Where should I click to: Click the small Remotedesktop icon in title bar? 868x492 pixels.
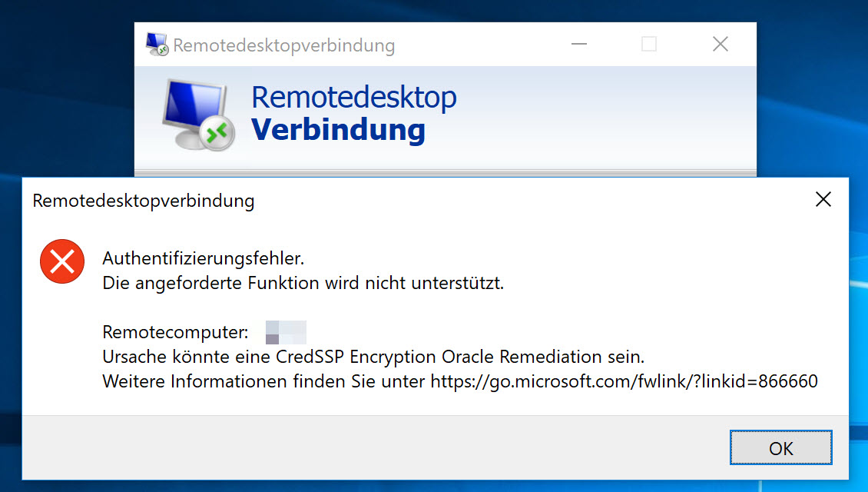tap(157, 45)
